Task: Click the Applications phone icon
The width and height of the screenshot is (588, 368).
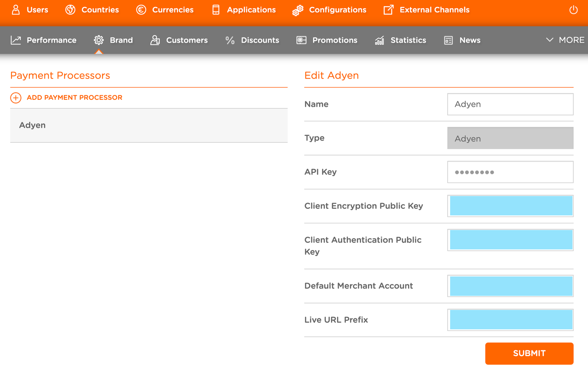Action: (x=216, y=10)
